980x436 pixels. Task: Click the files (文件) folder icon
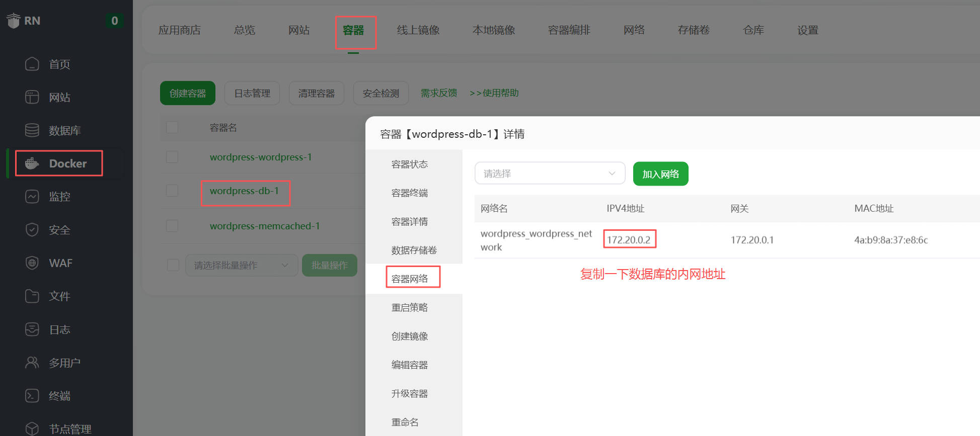32,296
